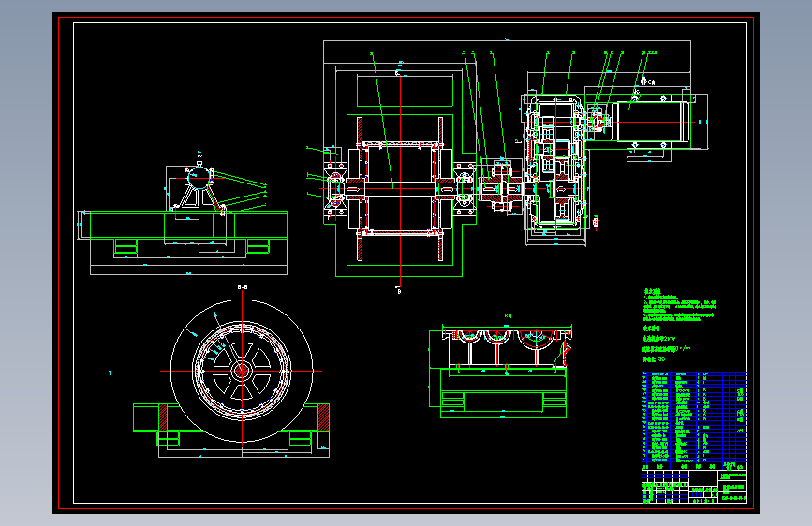Select the title block at the drawing corner
812x526 pixels.
694,486
